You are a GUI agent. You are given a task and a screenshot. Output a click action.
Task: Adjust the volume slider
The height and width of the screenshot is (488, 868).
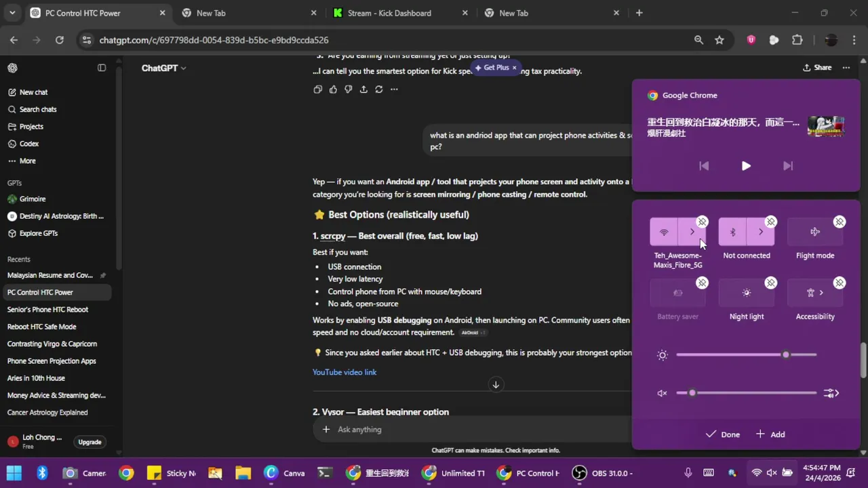pos(746,393)
